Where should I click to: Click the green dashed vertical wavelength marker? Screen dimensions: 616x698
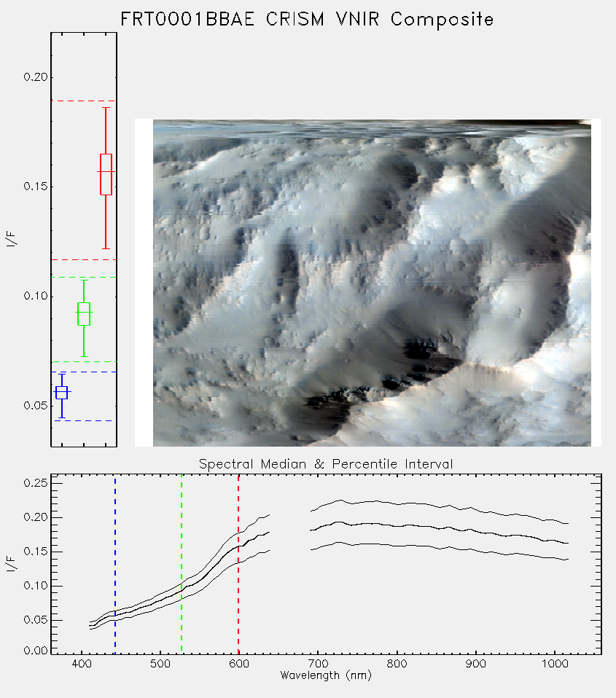[182, 564]
